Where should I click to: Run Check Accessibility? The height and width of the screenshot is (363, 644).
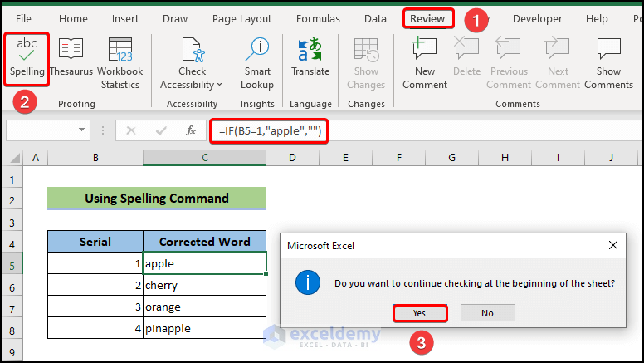192,63
